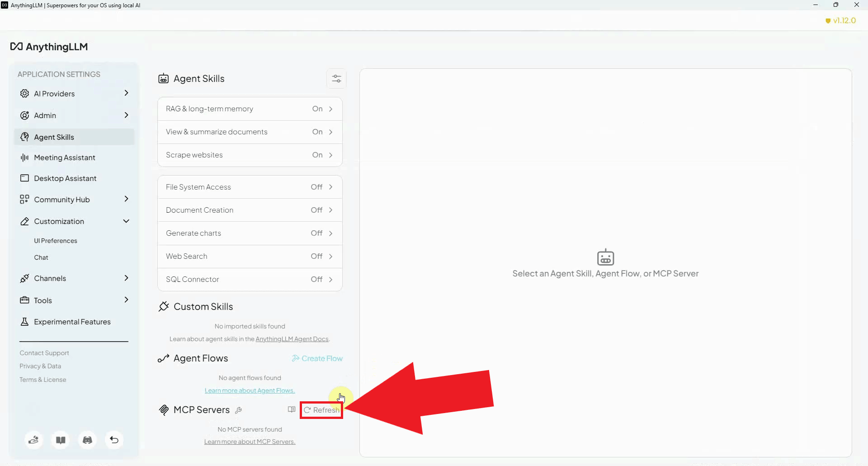Image resolution: width=868 pixels, height=466 pixels.
Task: Open UI Preferences under Customization
Action: 56,241
